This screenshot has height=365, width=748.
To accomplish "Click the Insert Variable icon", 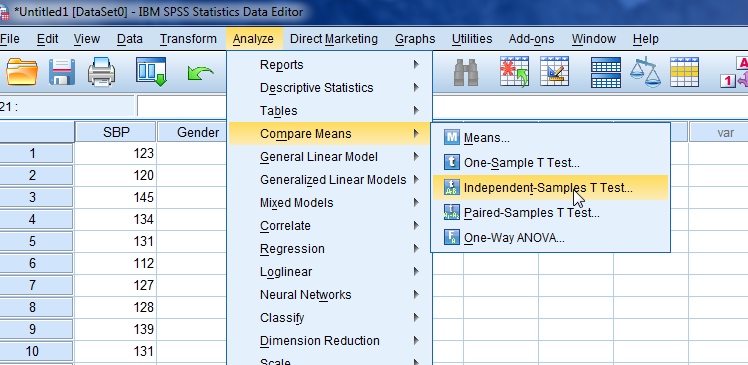I will 554,72.
